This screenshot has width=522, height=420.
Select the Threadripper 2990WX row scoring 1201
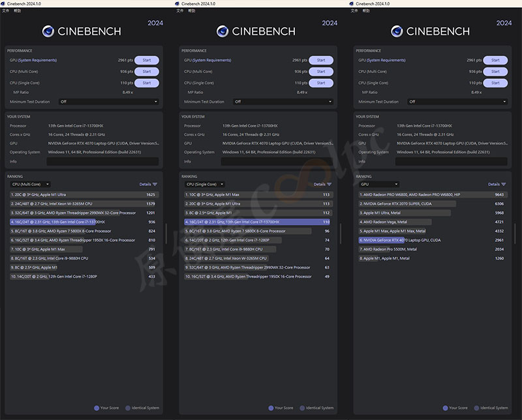click(84, 213)
